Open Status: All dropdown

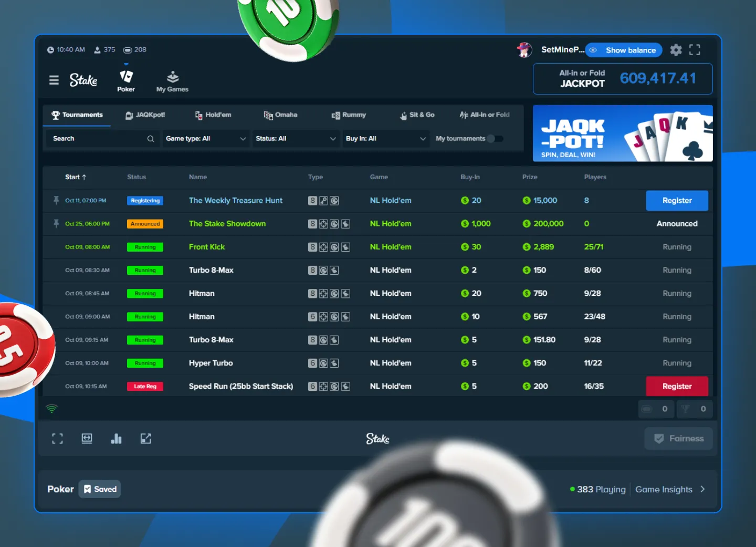(296, 139)
